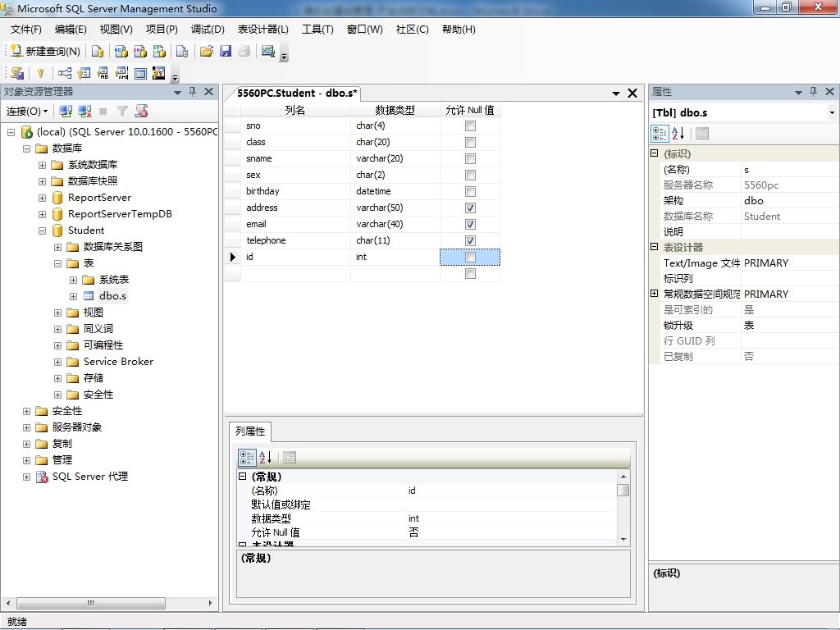This screenshot has width=840, height=630.
Task: Open Relationships dialog icon
Action: [x=65, y=73]
